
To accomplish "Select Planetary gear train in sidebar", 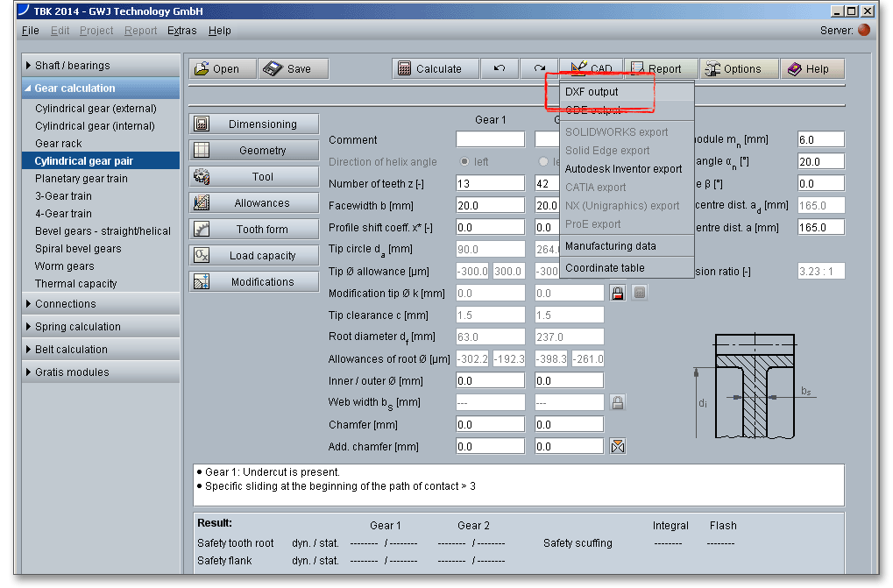I will 82,179.
